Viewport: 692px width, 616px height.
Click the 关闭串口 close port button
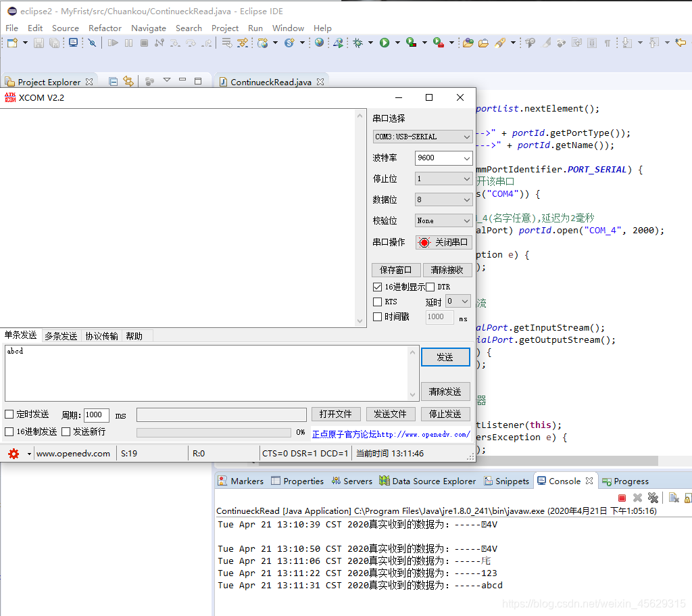pos(444,243)
